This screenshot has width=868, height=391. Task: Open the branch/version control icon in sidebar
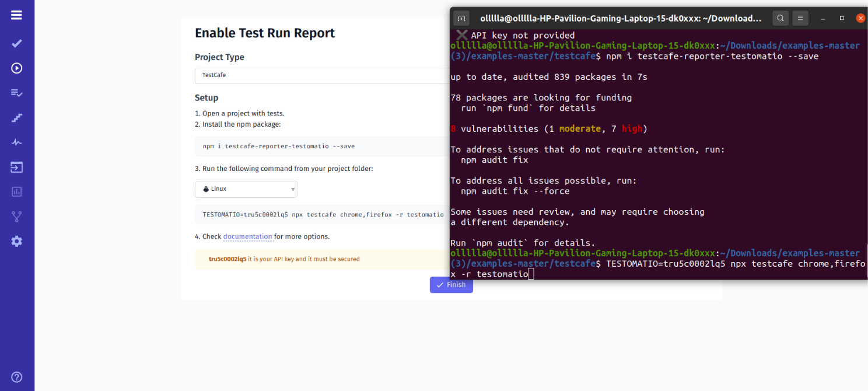pos(16,217)
